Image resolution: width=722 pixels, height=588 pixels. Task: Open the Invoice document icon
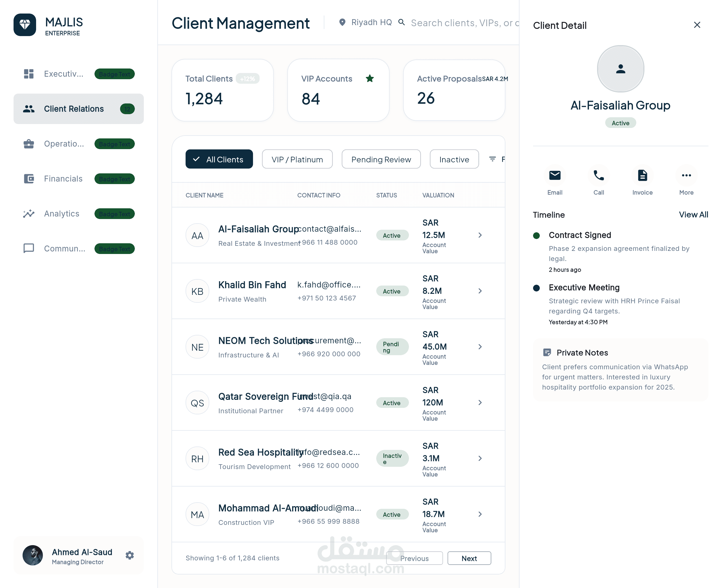(642, 175)
